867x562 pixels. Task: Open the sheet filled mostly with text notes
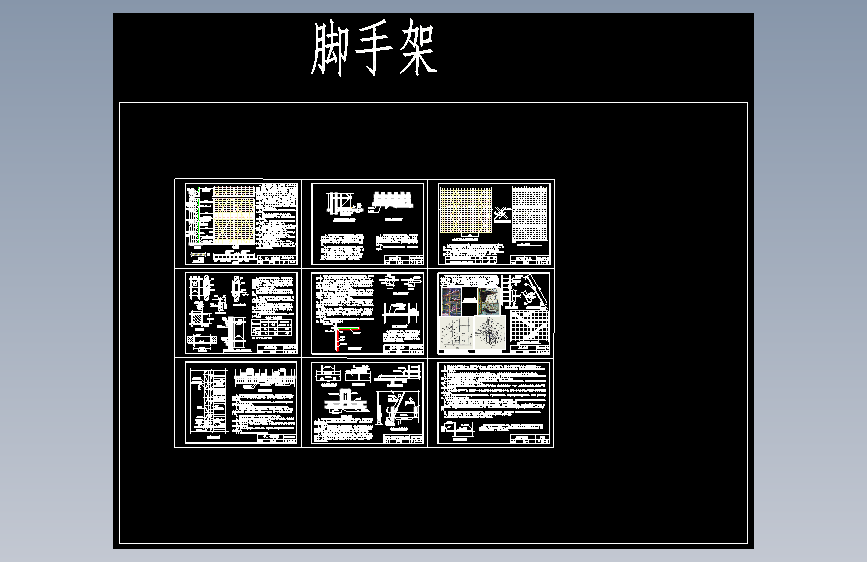click(x=494, y=403)
